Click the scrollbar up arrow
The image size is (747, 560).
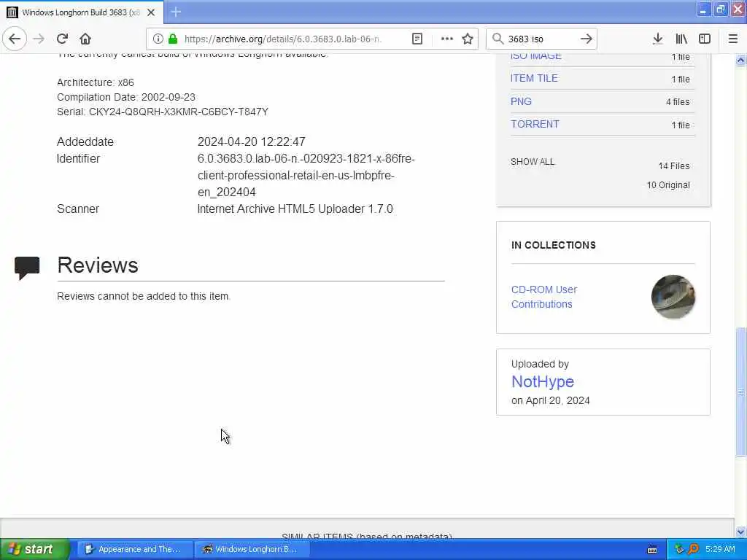740,60
